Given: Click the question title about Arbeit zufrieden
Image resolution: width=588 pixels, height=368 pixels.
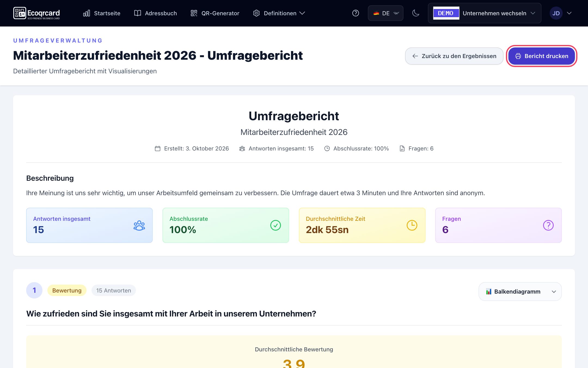Looking at the screenshot, I should 171,313.
